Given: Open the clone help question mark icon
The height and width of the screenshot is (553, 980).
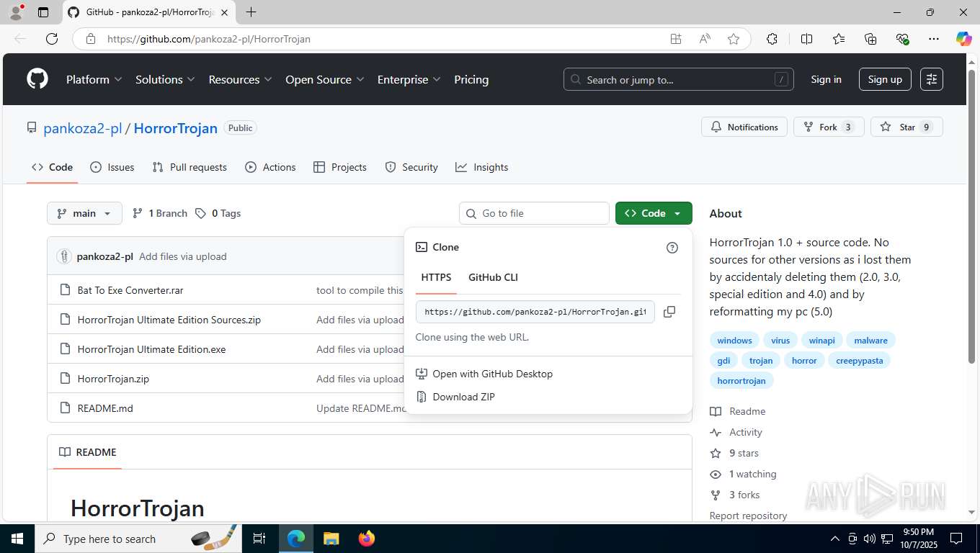Looking at the screenshot, I should pos(672,248).
